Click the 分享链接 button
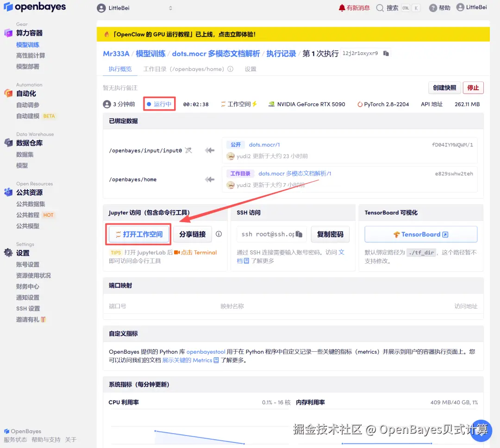Screen dimensions: 500x448 click(x=192, y=234)
